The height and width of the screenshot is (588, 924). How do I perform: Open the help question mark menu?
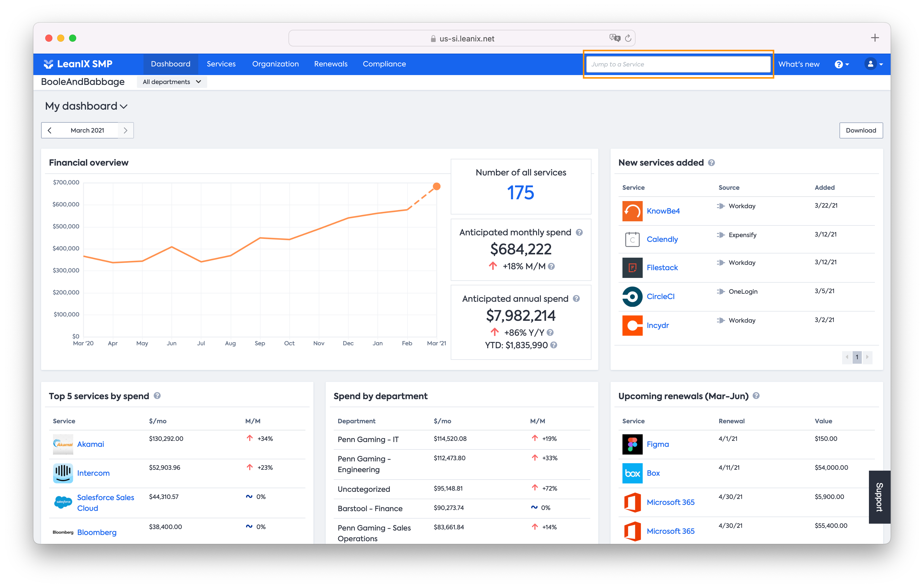[x=842, y=64]
